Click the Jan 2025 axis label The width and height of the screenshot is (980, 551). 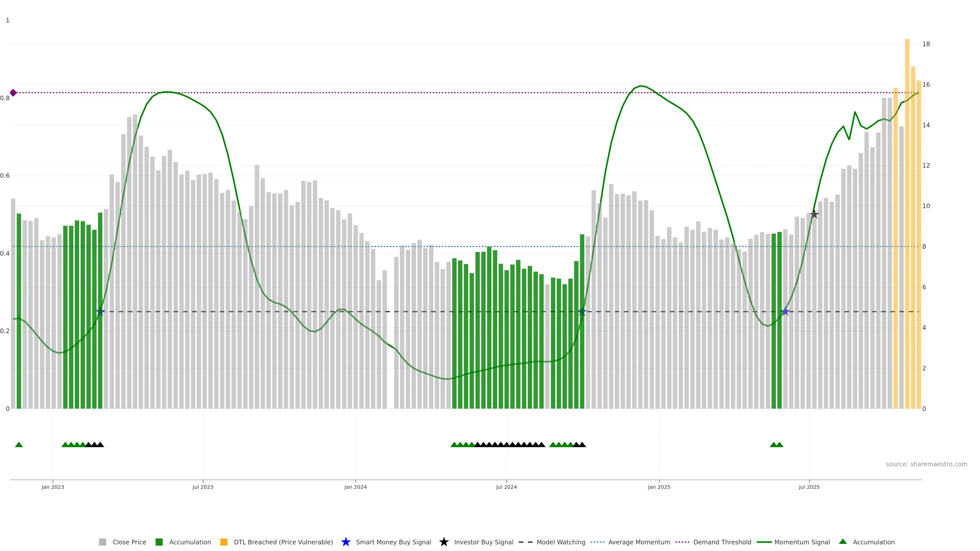click(x=659, y=487)
